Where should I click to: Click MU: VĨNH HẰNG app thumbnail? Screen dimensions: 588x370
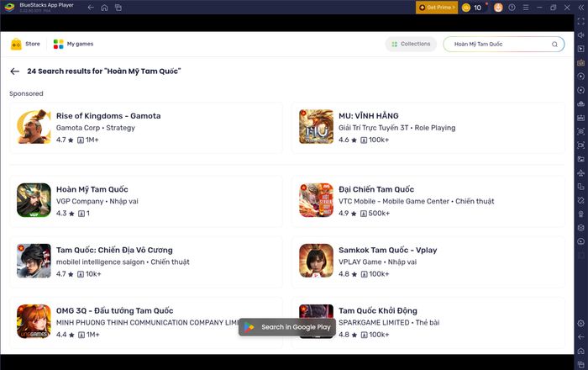316,126
